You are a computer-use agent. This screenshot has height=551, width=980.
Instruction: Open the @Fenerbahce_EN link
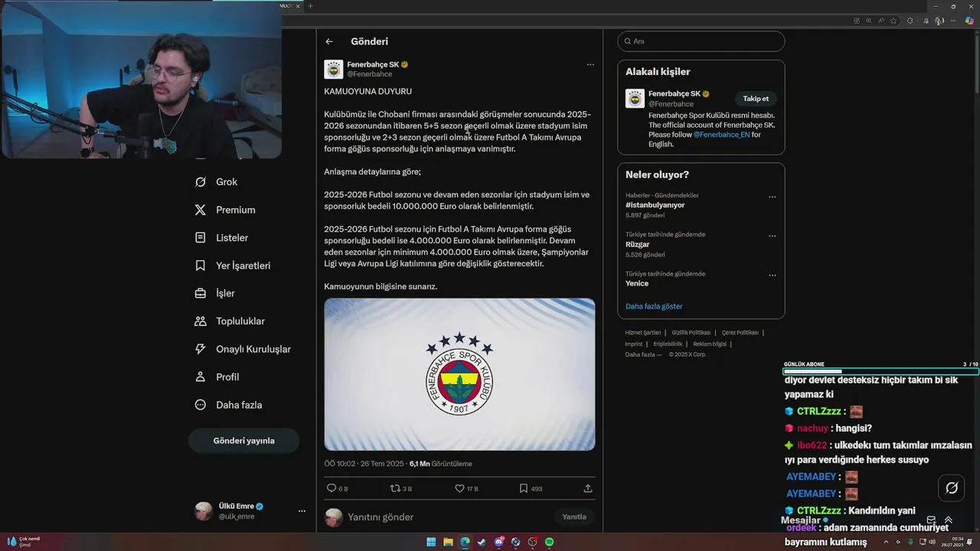721,135
